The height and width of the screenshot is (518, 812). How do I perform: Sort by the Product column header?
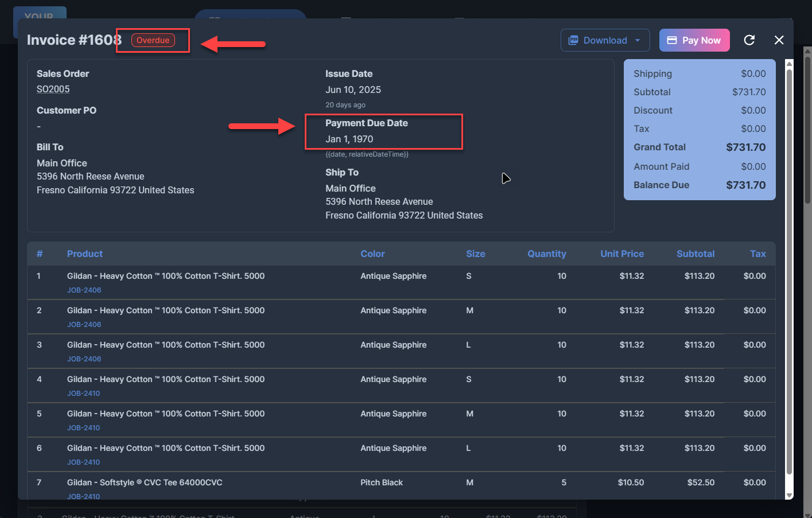(x=84, y=254)
